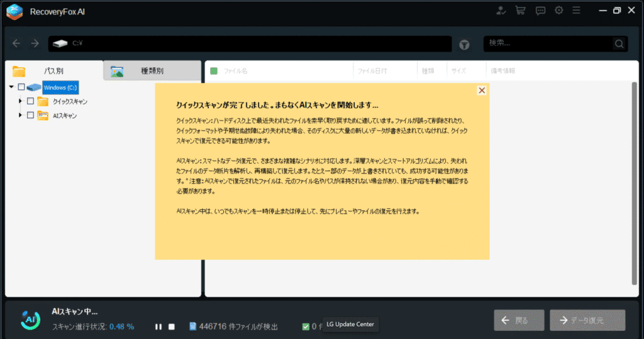Click the AI scan status icon

pos(30,320)
